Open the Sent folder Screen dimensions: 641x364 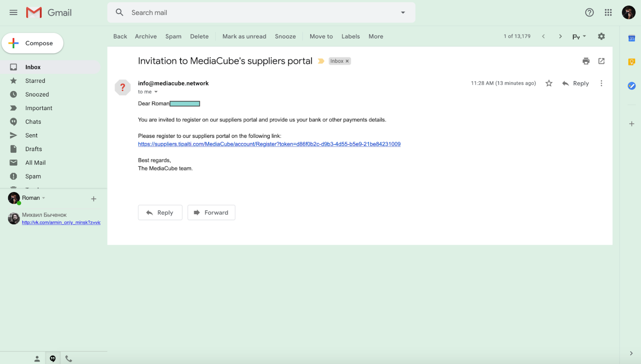point(50,136)
